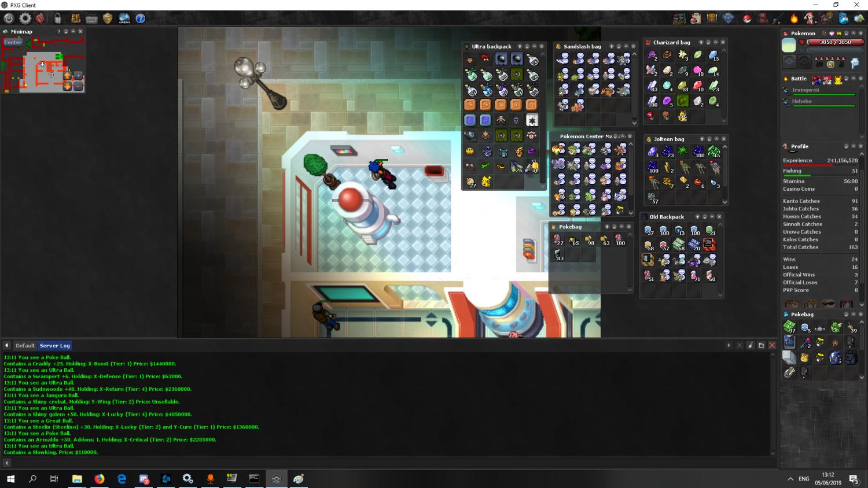Click the pink heart icon in Pokemon panel
This screenshot has height=488, width=868.
point(832,34)
